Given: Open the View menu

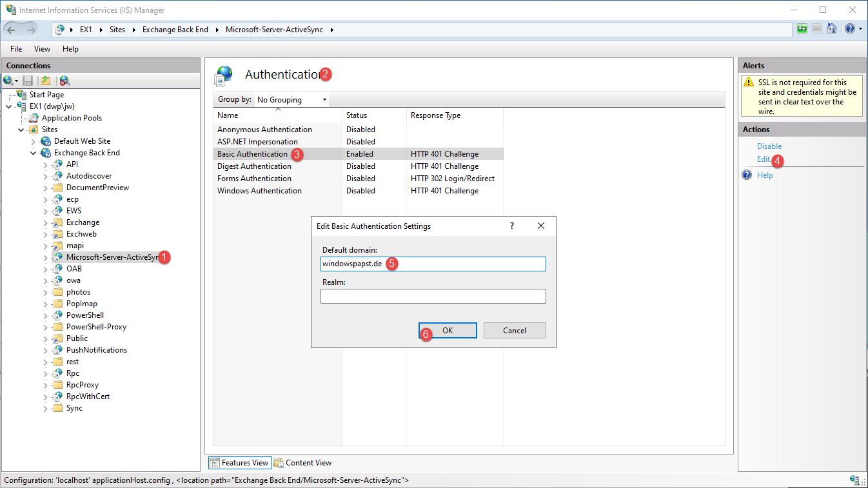Looking at the screenshot, I should 42,48.
